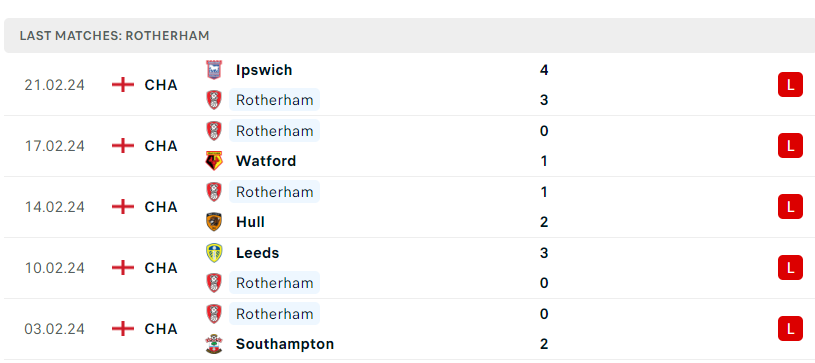Click the Leeds club crest icon

click(214, 253)
